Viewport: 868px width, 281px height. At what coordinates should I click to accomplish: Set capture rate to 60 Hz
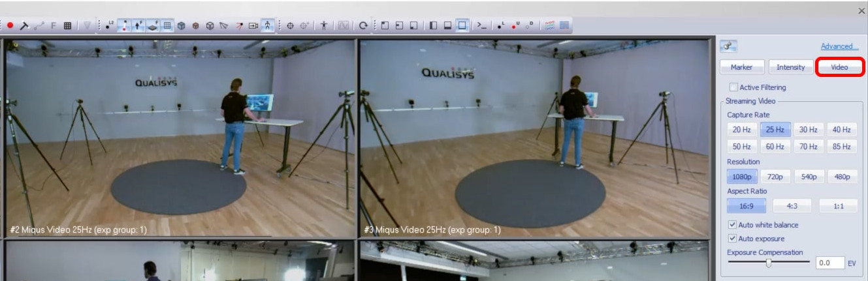pyautogui.click(x=775, y=147)
